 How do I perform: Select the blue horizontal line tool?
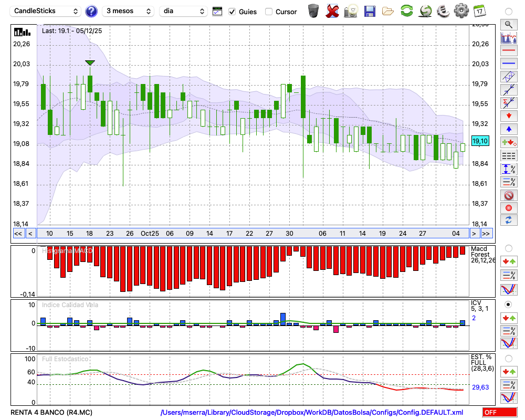tap(508, 64)
